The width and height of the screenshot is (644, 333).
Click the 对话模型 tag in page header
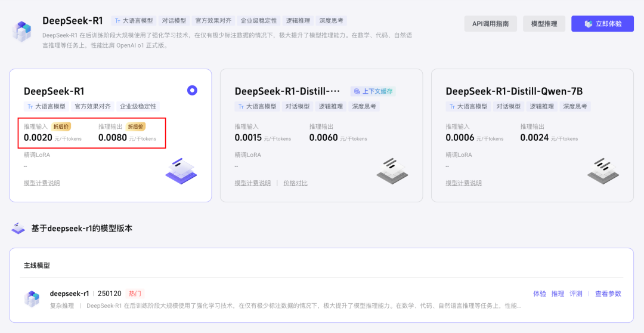point(174,20)
